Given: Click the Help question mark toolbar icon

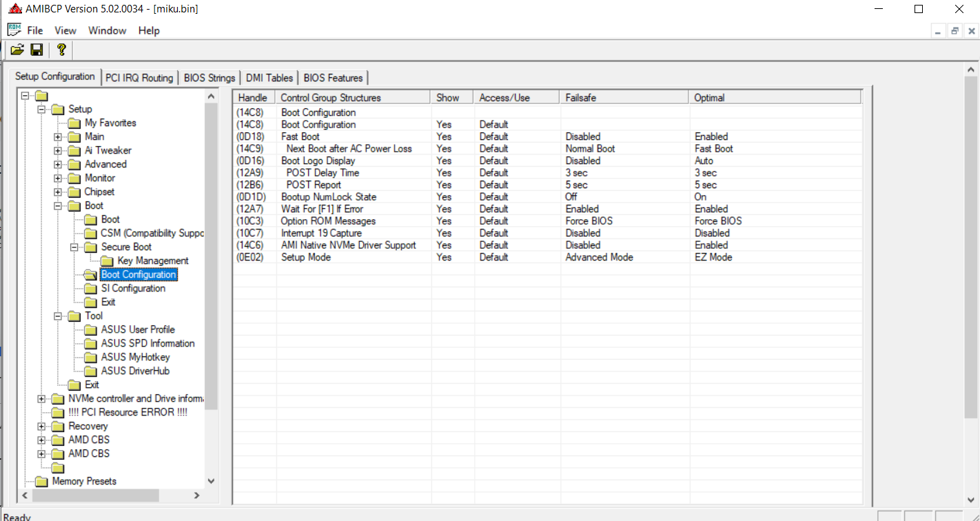Looking at the screenshot, I should point(61,50).
